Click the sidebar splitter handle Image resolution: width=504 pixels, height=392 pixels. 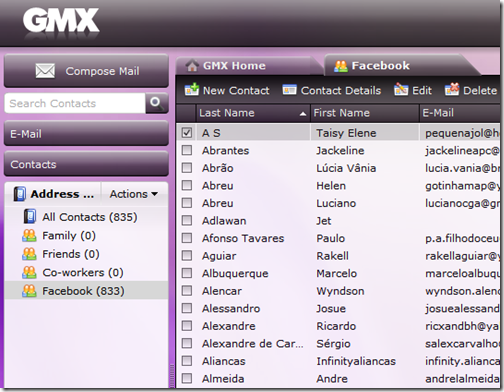(x=172, y=375)
